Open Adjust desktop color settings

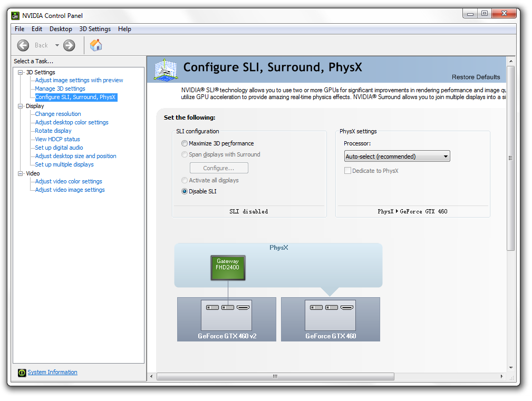pyautogui.click(x=72, y=122)
